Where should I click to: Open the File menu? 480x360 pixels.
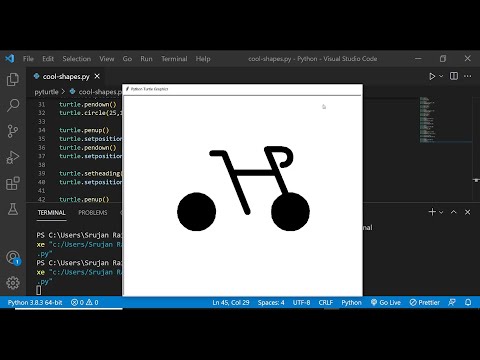[x=28, y=59]
